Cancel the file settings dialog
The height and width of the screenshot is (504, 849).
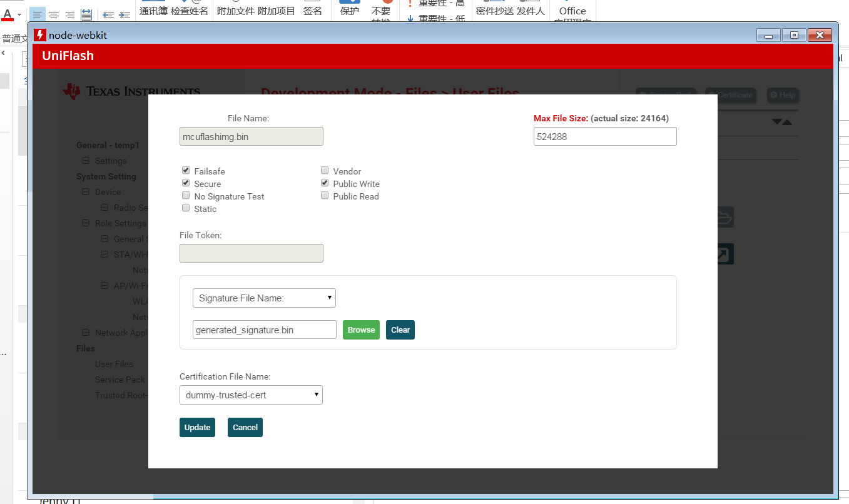(x=245, y=427)
